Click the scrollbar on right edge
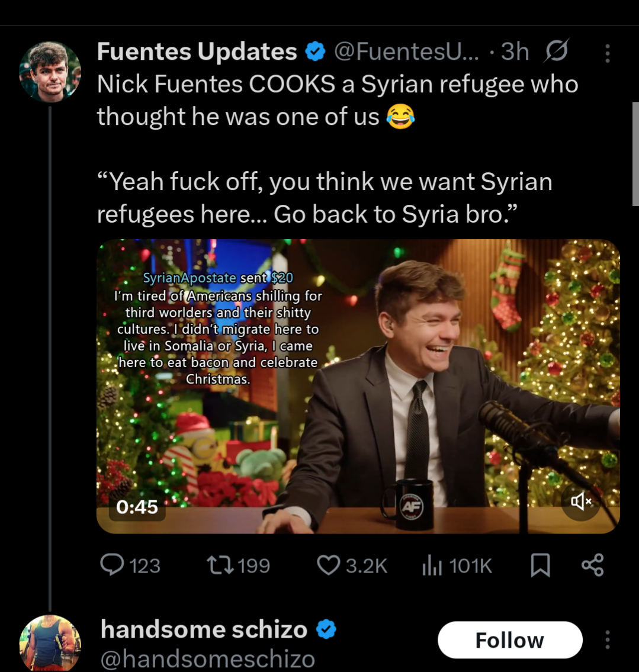 tap(635, 154)
